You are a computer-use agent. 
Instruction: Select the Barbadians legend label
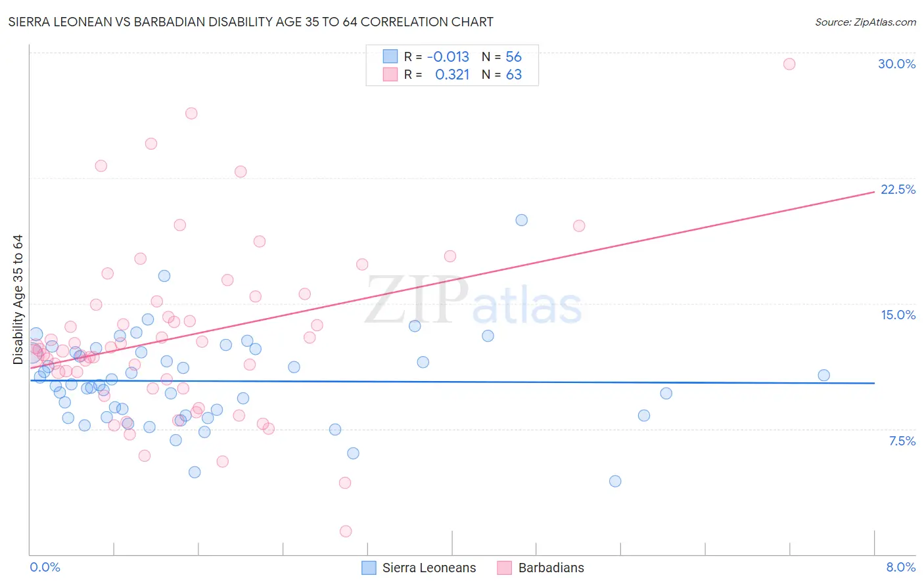[x=551, y=568]
